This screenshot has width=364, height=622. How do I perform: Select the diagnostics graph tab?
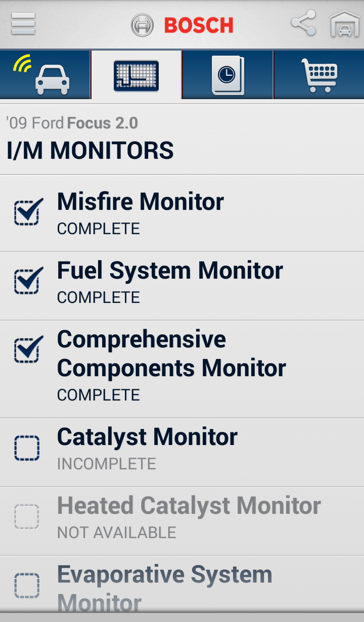pyautogui.click(x=136, y=76)
